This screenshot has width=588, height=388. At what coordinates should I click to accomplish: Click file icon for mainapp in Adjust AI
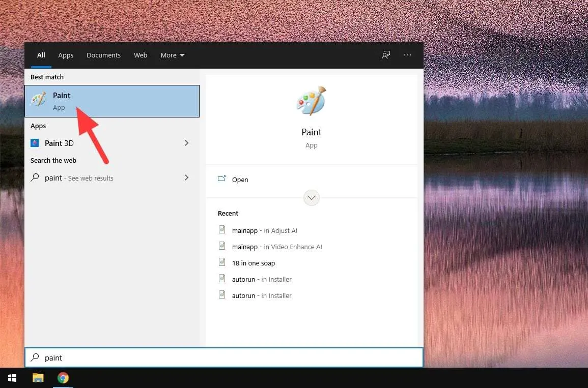tap(222, 229)
